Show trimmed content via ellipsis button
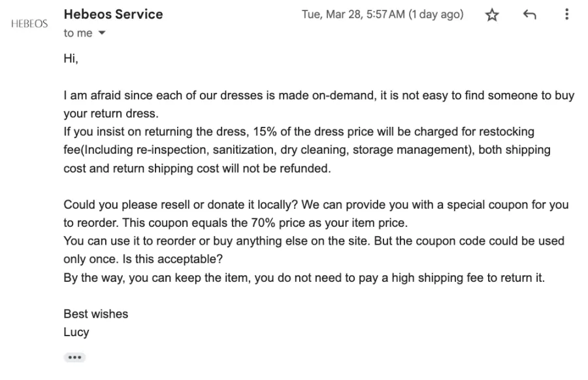Image resolution: width=588 pixels, height=380 pixels. pyautogui.click(x=74, y=357)
